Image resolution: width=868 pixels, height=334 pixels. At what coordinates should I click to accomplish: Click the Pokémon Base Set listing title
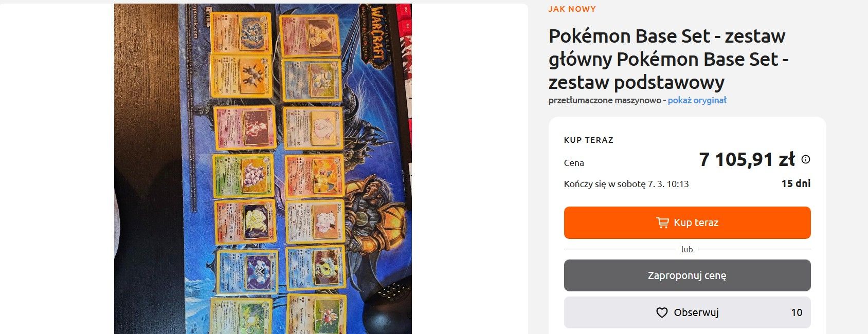click(x=668, y=59)
